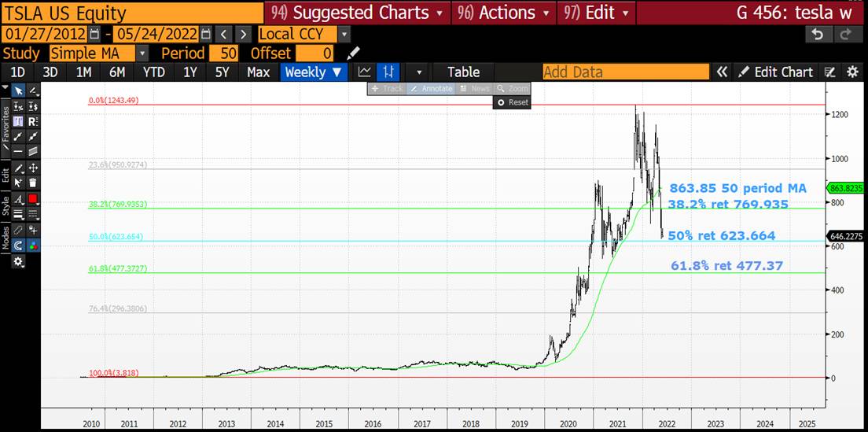Expand the chart type dropdown arrow
The height and width of the screenshot is (432, 868).
point(419,72)
